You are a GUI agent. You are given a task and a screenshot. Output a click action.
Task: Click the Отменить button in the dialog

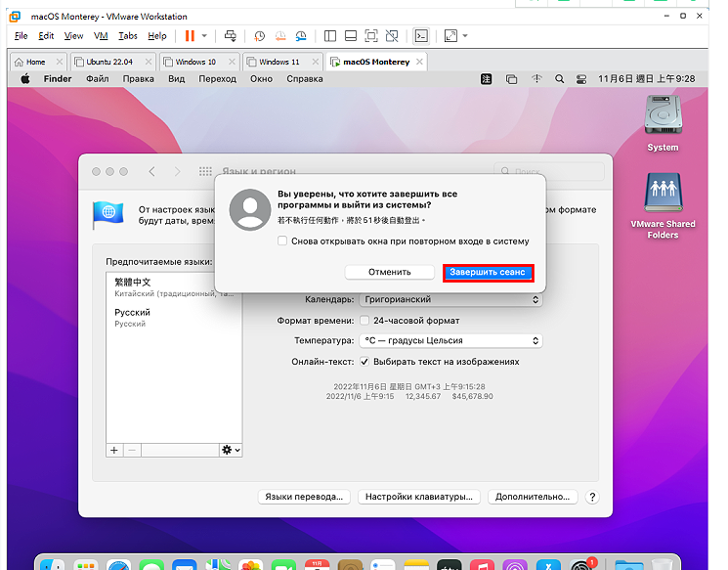[x=390, y=272]
